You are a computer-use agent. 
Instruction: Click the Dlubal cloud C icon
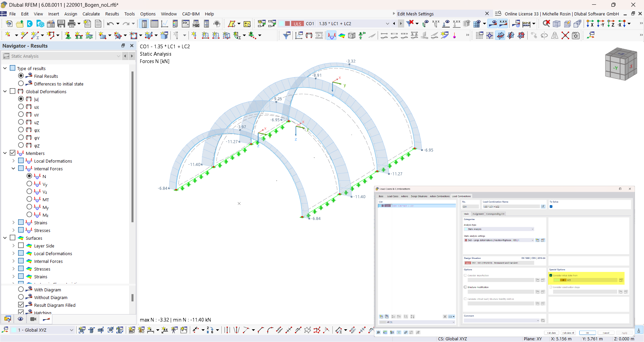click(30, 23)
